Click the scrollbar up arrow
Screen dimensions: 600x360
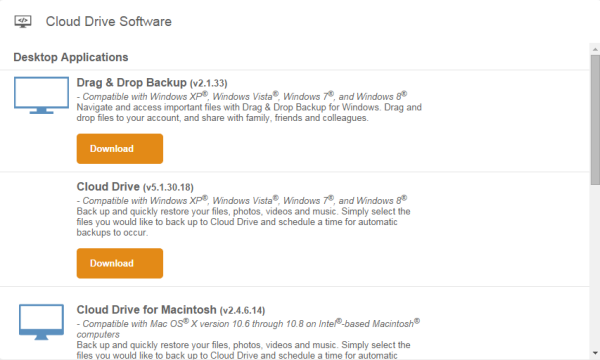[595, 49]
